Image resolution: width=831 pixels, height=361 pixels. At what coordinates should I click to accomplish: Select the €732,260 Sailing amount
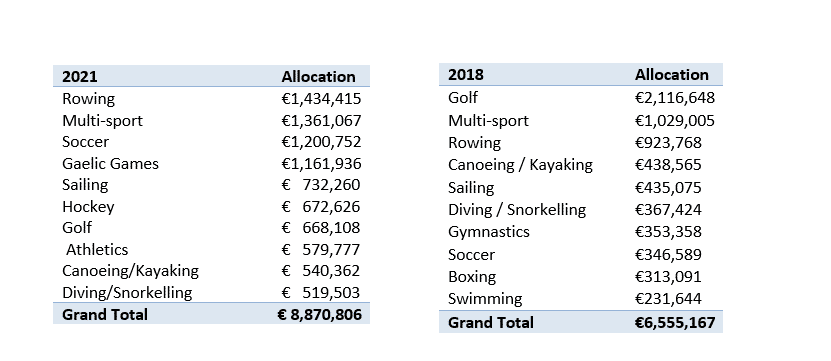[321, 184]
